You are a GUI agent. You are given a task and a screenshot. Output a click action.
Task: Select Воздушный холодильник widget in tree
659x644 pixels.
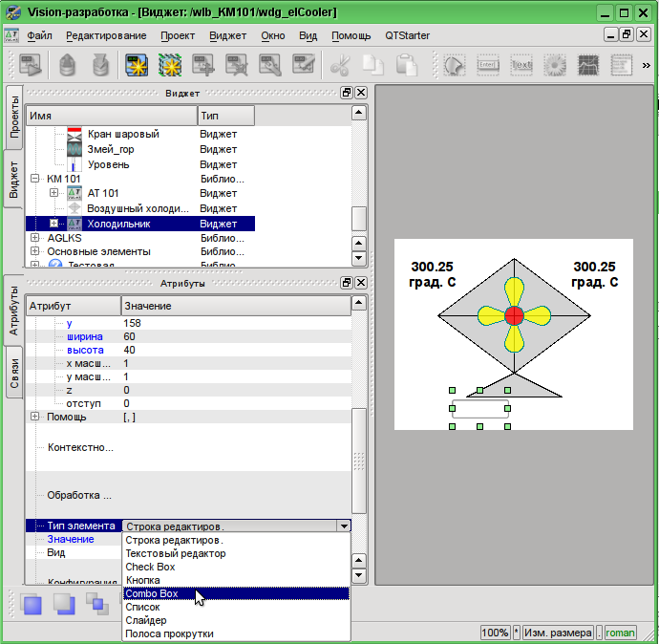pos(138,208)
